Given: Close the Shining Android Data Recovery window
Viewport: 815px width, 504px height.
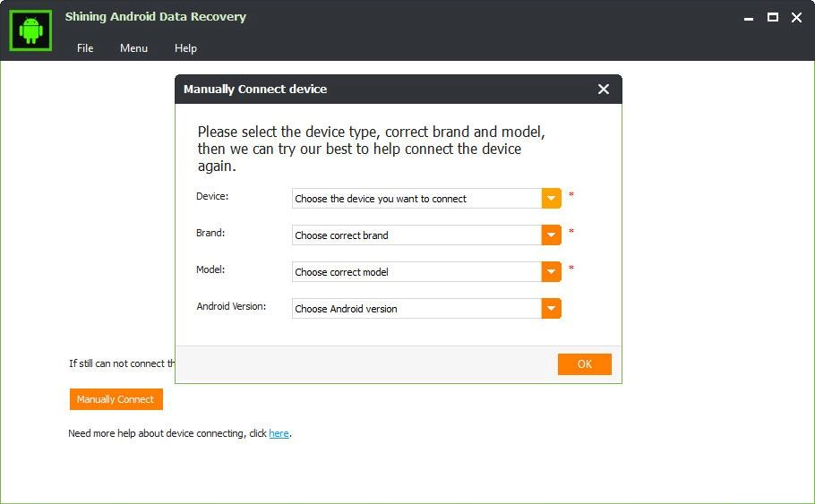Looking at the screenshot, I should click(x=796, y=18).
